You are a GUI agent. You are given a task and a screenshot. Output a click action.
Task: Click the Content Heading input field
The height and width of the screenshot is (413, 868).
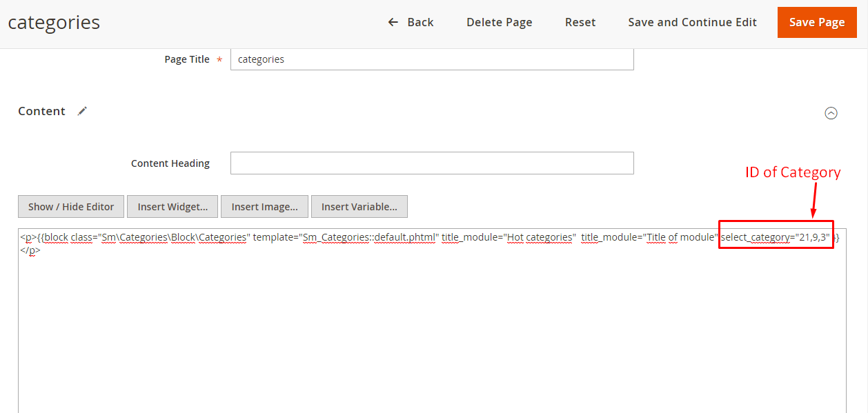click(x=432, y=163)
